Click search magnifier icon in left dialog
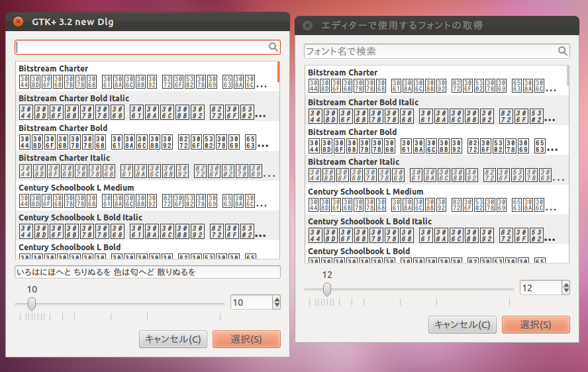This screenshot has height=372, width=588. coord(273,47)
